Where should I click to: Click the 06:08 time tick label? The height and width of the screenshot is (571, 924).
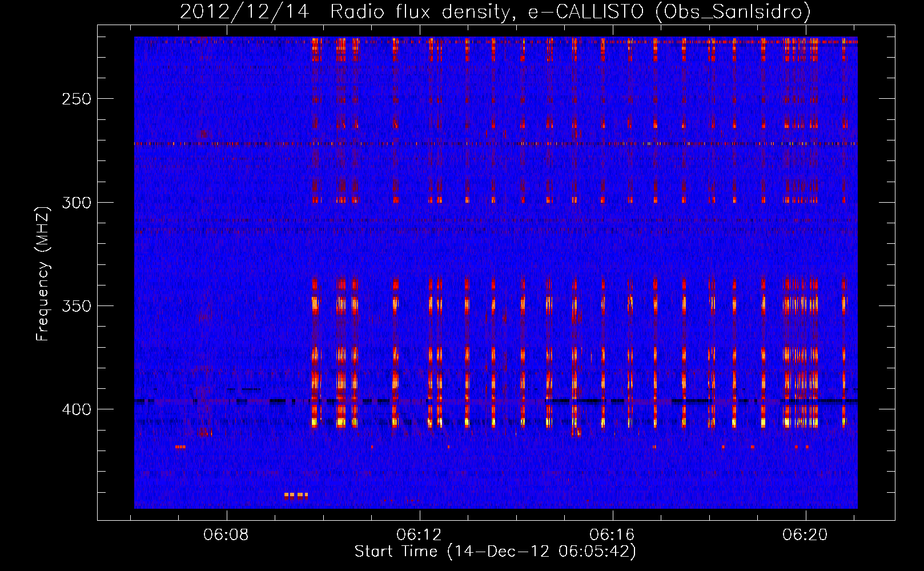coord(227,535)
